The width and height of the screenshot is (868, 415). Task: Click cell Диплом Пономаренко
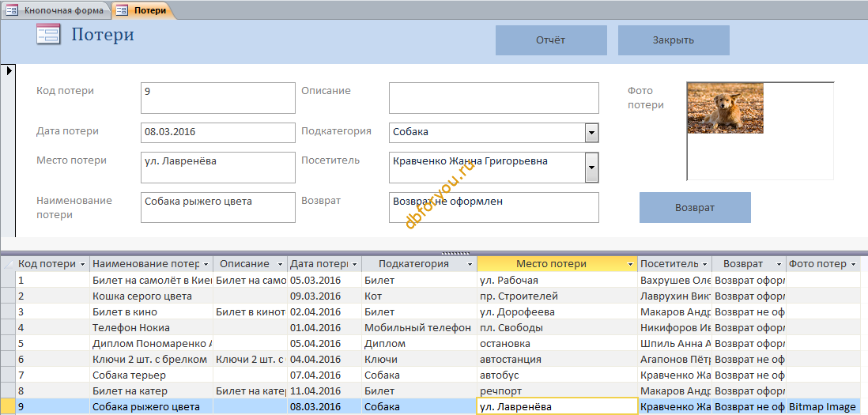click(x=152, y=343)
